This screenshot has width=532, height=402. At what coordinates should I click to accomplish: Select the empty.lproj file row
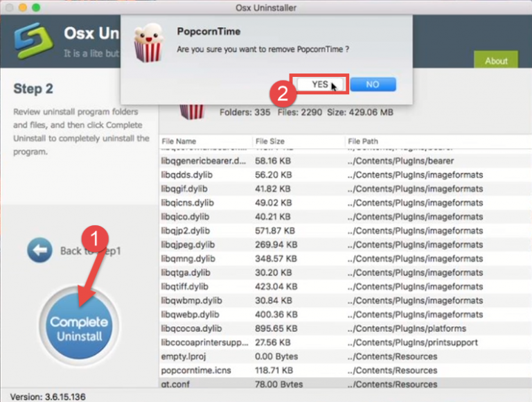pyautogui.click(x=346, y=356)
